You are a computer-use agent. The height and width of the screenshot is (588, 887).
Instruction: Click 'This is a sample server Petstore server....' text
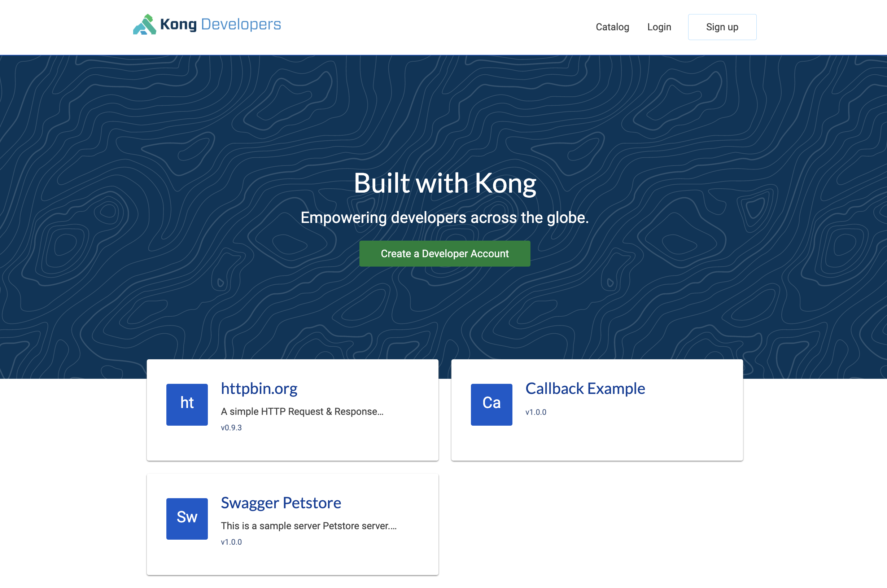[x=308, y=526]
